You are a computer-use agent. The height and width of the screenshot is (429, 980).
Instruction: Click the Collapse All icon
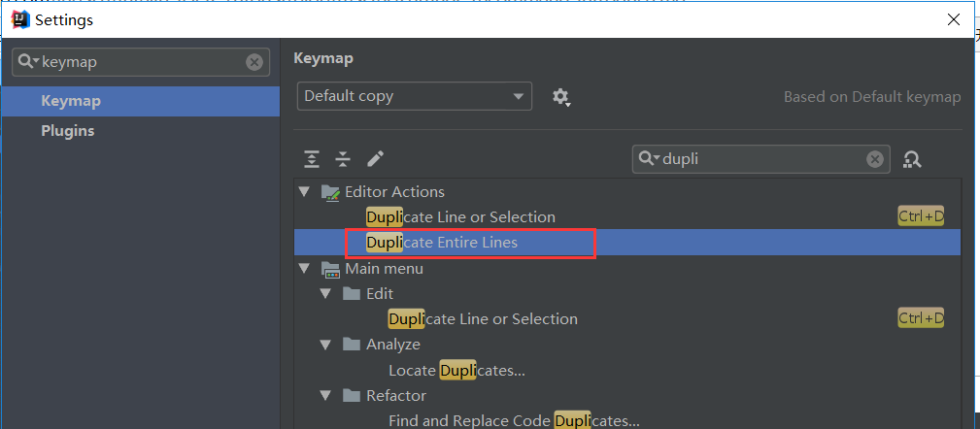pos(343,159)
